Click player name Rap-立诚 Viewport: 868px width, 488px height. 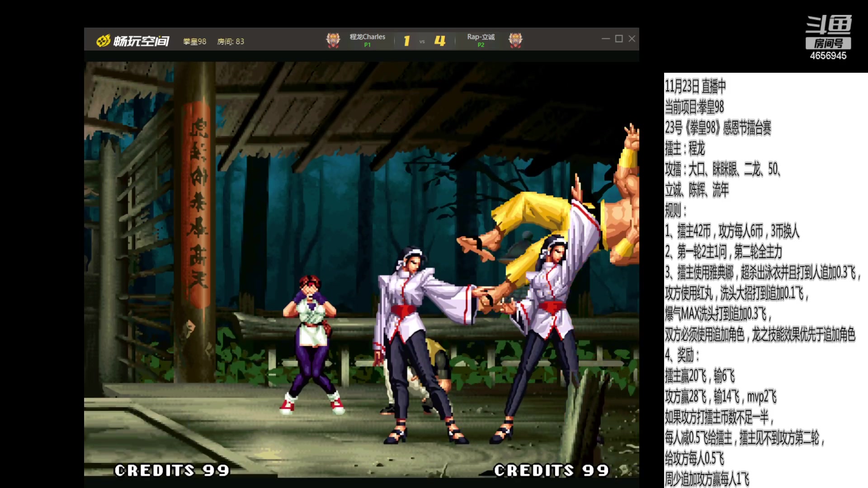481,37
